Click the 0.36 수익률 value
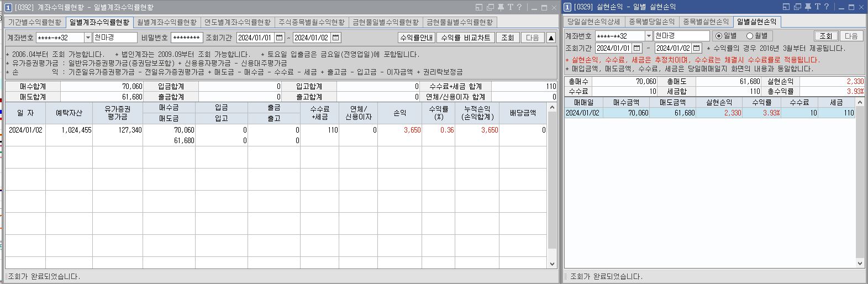 (x=447, y=130)
